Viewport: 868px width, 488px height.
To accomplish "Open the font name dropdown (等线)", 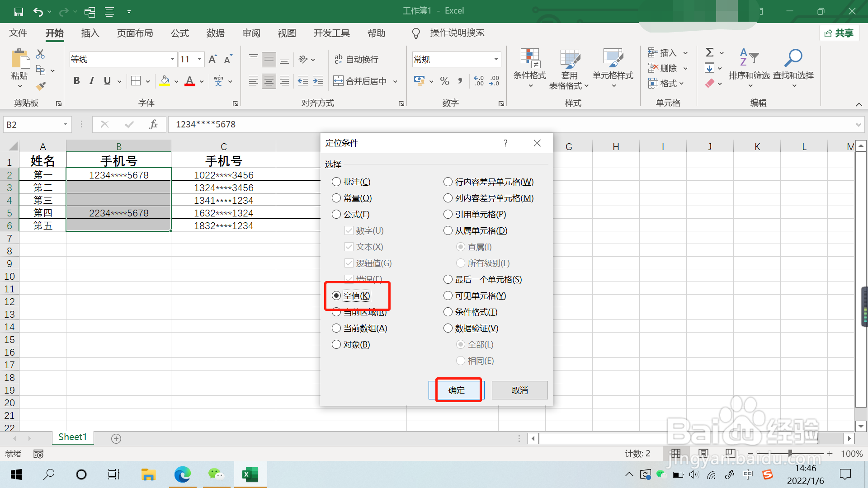I will (172, 59).
